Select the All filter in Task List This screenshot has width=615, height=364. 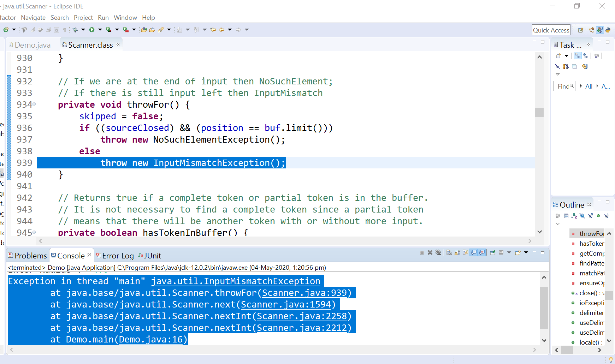pyautogui.click(x=589, y=86)
